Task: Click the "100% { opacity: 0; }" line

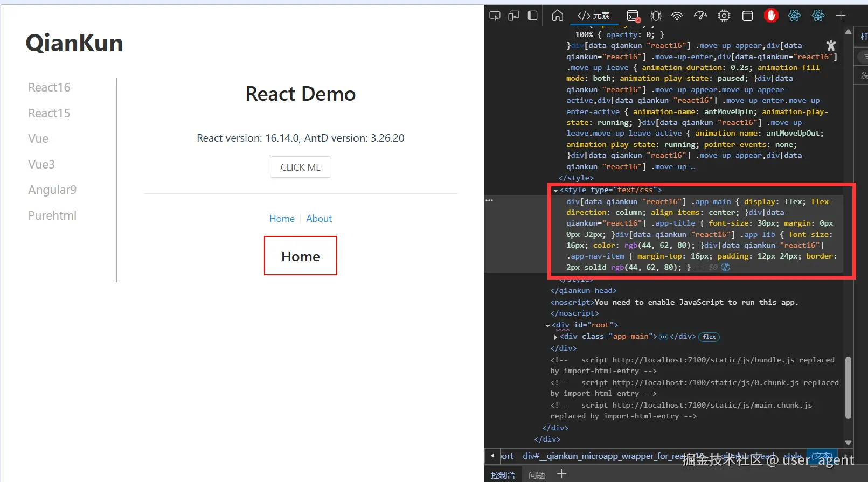Action: (x=620, y=35)
